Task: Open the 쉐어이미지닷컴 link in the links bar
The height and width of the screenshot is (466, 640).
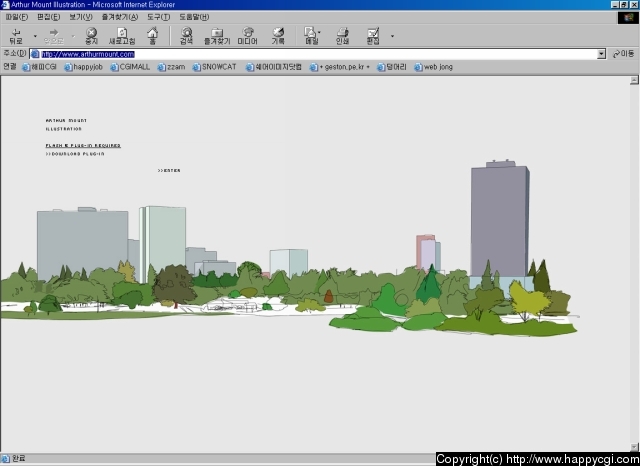Action: [x=273, y=67]
